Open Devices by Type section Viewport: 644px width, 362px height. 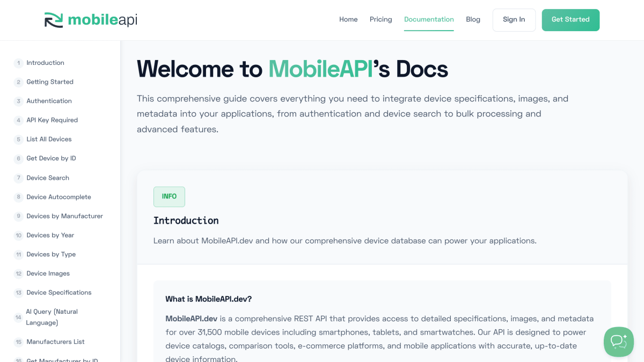pyautogui.click(x=51, y=254)
